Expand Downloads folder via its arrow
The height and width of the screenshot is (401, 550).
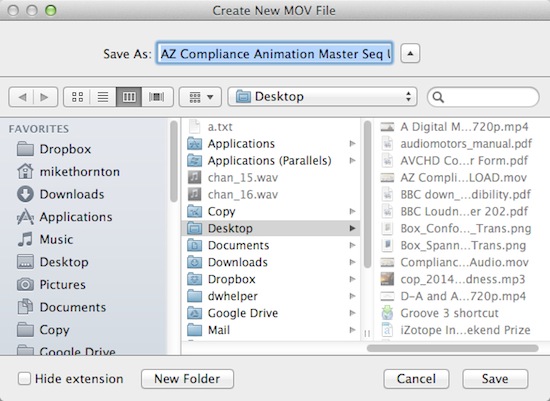coord(352,262)
